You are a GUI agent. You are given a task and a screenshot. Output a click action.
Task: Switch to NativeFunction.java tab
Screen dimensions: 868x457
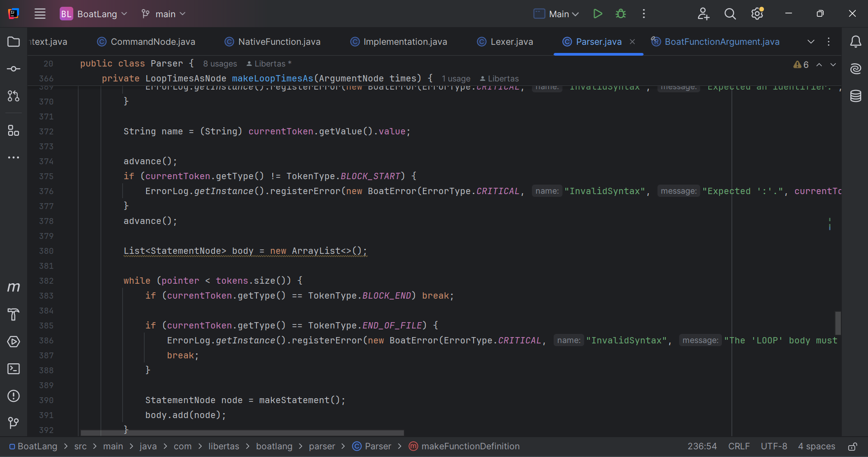coord(273,42)
